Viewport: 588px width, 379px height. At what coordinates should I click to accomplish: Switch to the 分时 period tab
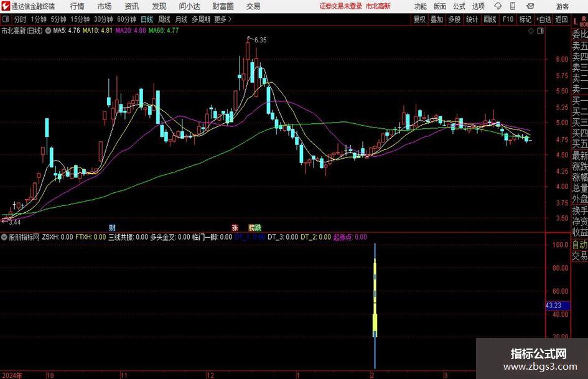tap(21, 19)
